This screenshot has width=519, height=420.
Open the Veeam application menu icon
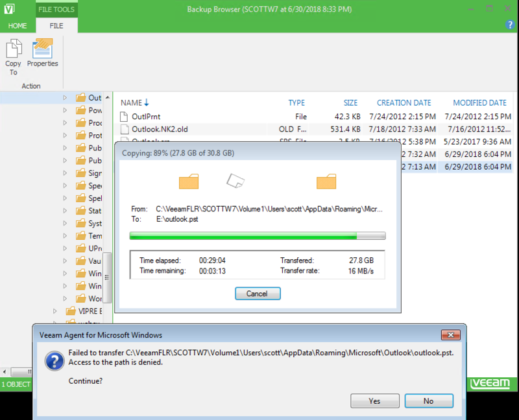pyautogui.click(x=8, y=9)
